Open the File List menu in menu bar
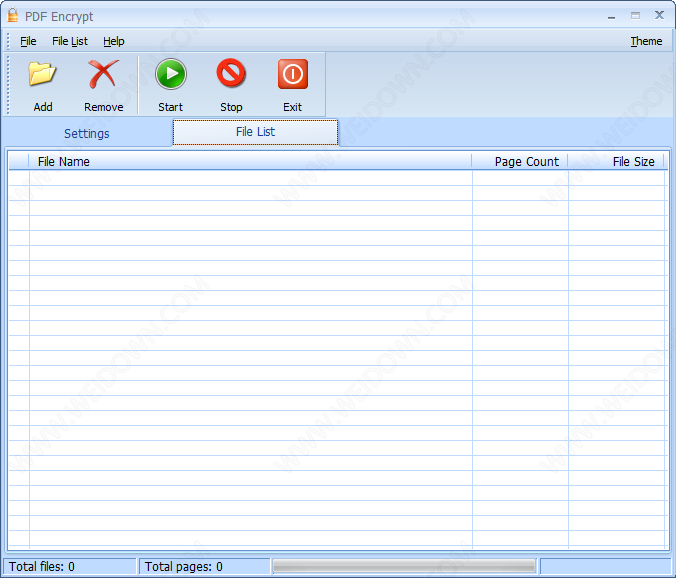 [70, 41]
